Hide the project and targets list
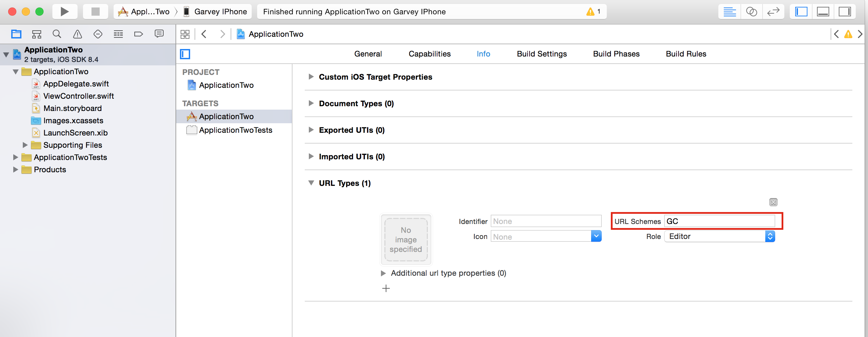Screen dimensions: 868x337 185,54
